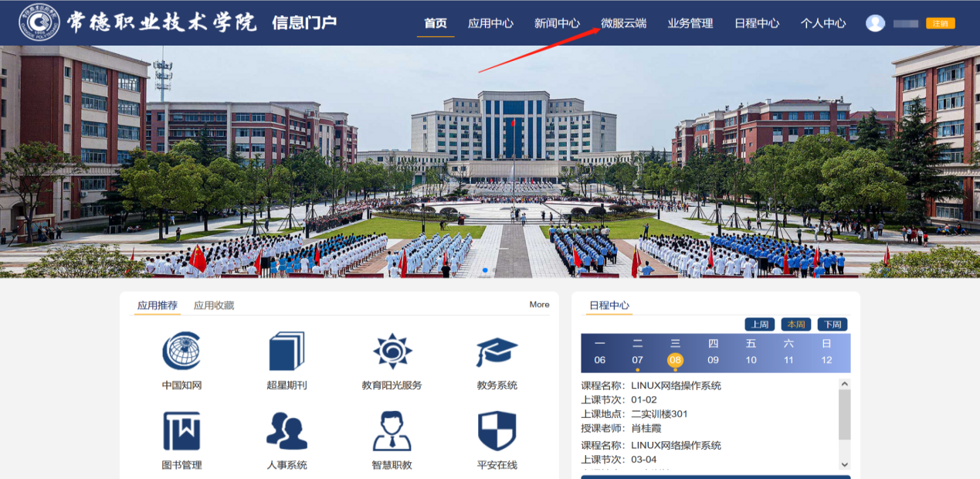Open 业务管理 in the navigation bar
980x479 pixels.
click(690, 23)
